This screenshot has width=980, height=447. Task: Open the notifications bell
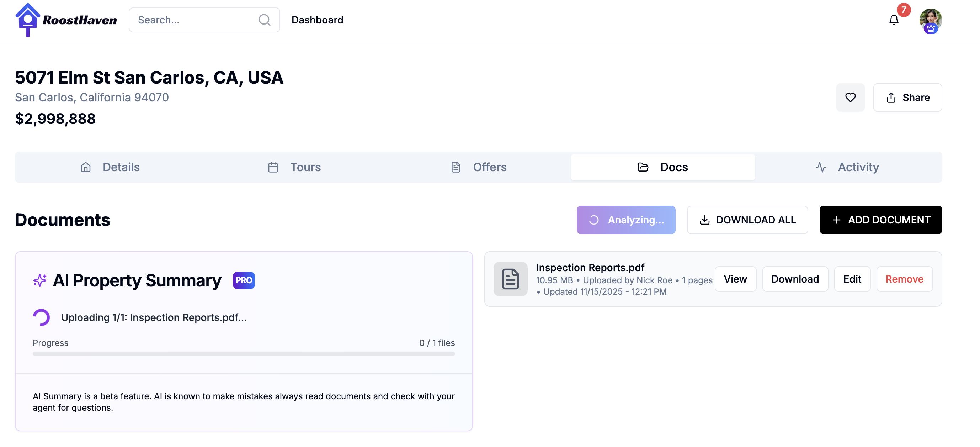[x=893, y=20]
